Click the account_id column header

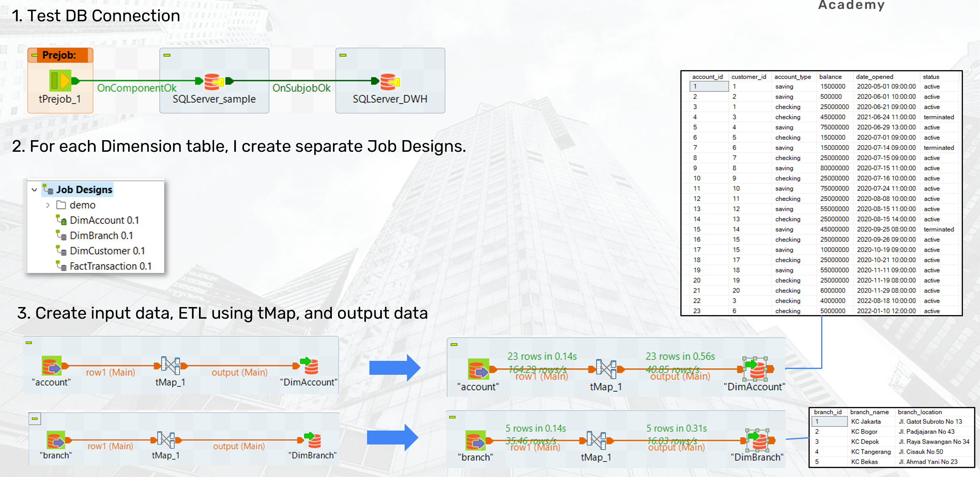(x=707, y=77)
